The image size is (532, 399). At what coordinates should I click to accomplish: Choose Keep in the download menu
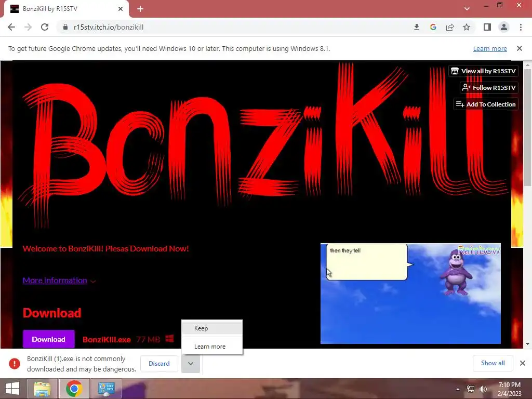(212, 328)
